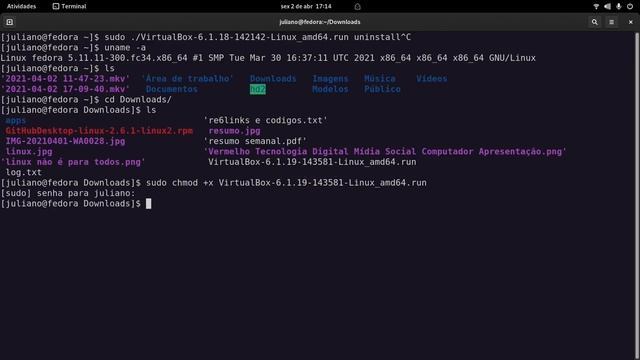This screenshot has height=360, width=640.
Task: Click 'VirtualBox-6.1.19-143581' file in ls listing
Action: point(312,162)
